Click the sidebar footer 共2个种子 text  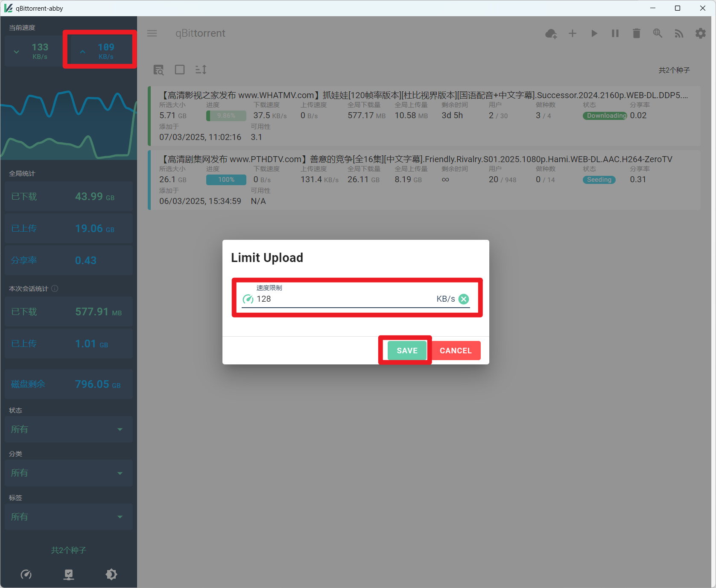point(69,550)
